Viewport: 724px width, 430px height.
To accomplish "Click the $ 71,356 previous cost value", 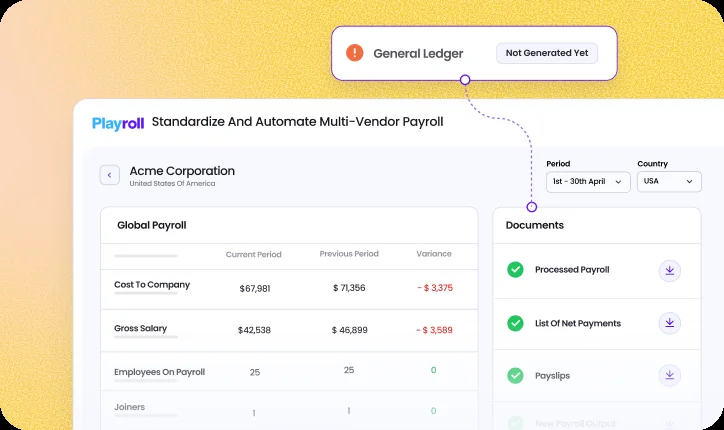I will coord(349,288).
